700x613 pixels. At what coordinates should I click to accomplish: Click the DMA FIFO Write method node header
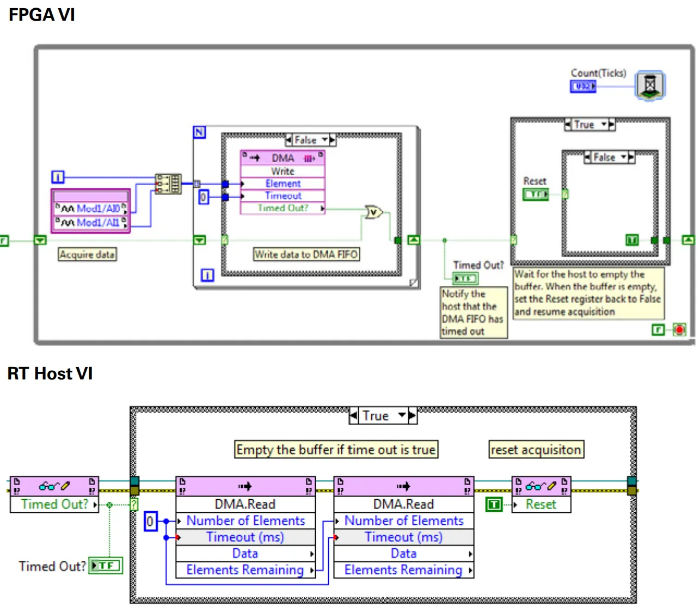coord(283,158)
